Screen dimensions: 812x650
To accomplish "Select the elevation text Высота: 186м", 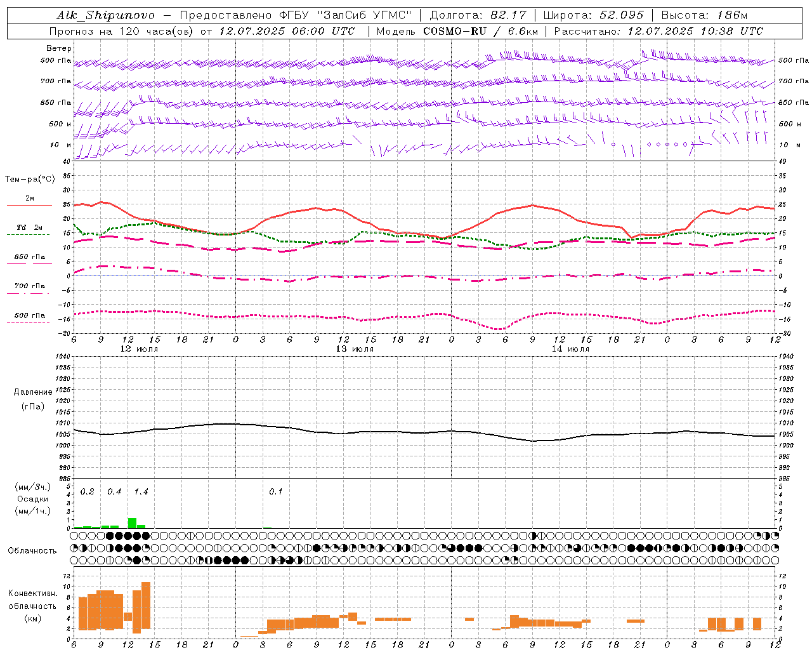I will coord(704,15).
